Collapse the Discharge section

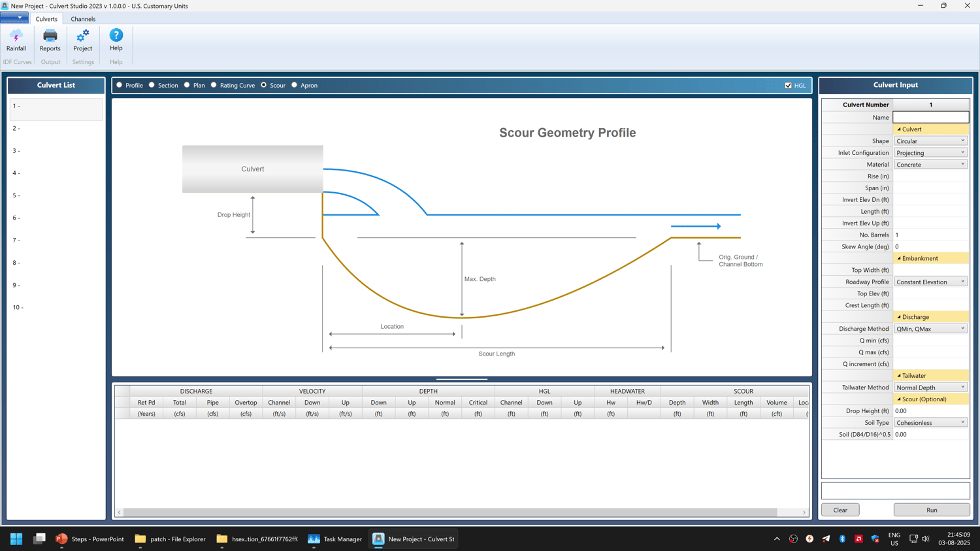point(899,317)
